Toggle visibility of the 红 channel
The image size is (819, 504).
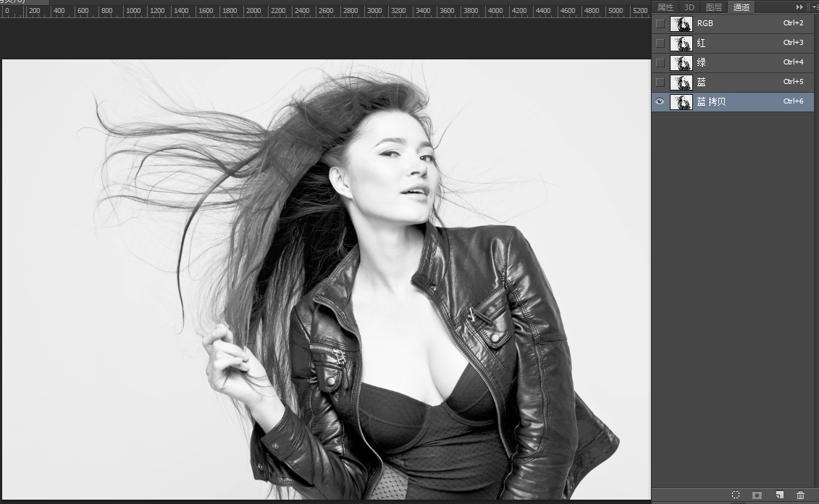click(x=660, y=43)
